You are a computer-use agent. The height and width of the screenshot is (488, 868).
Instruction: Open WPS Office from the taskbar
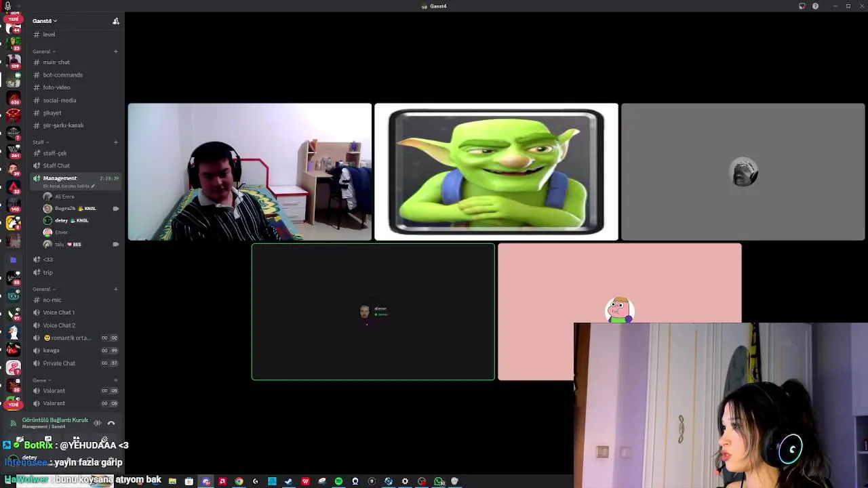point(305,481)
